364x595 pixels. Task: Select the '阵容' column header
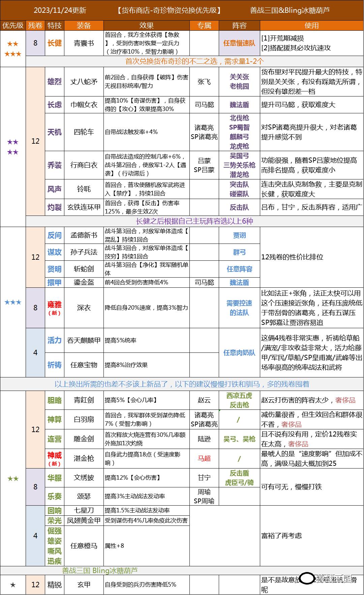pos(240,26)
